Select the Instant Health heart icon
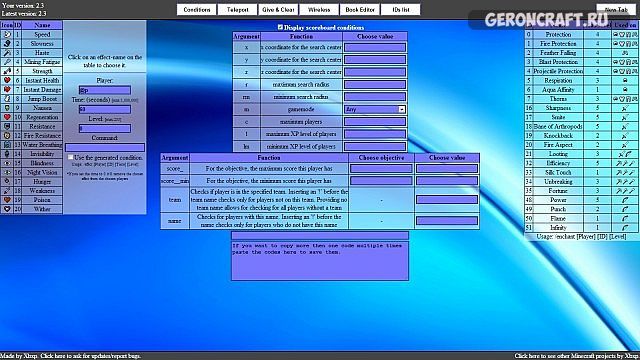This screenshot has height=360, width=640. [x=7, y=80]
